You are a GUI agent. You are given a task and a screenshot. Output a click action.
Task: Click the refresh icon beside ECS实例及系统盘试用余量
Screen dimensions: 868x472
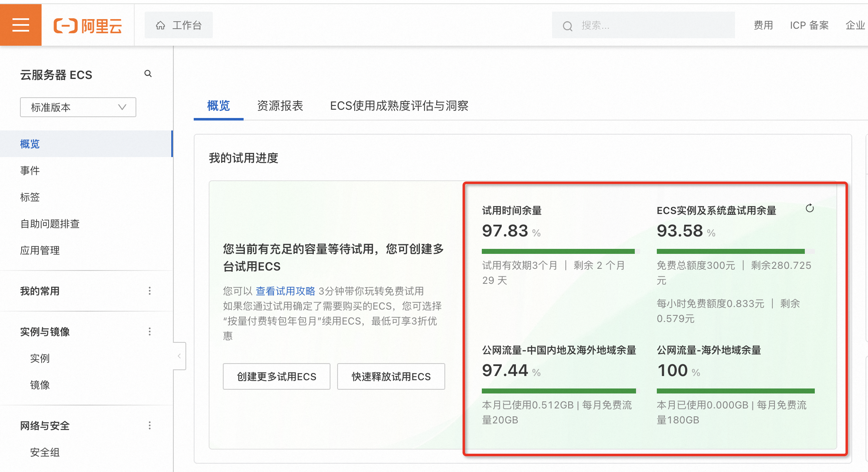pyautogui.click(x=810, y=208)
